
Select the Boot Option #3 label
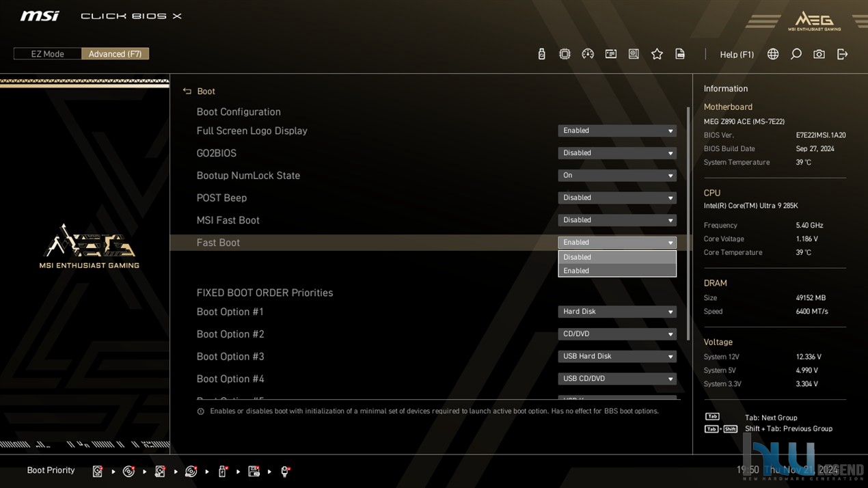[230, 356]
